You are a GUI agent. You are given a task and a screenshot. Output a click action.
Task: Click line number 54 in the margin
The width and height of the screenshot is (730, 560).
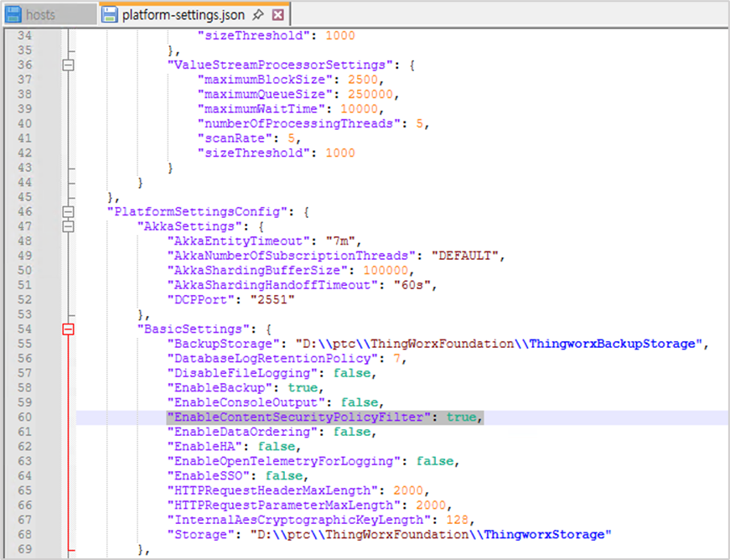(24, 329)
